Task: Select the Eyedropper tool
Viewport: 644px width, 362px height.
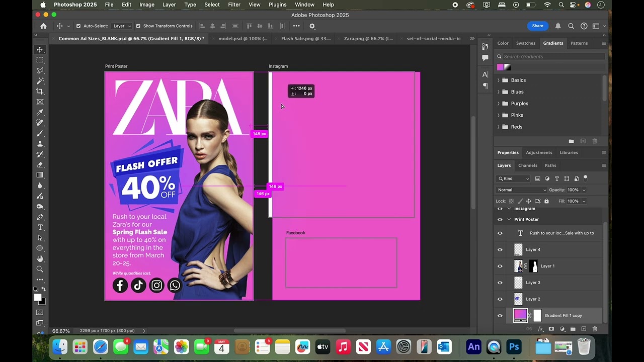Action: [x=40, y=112]
